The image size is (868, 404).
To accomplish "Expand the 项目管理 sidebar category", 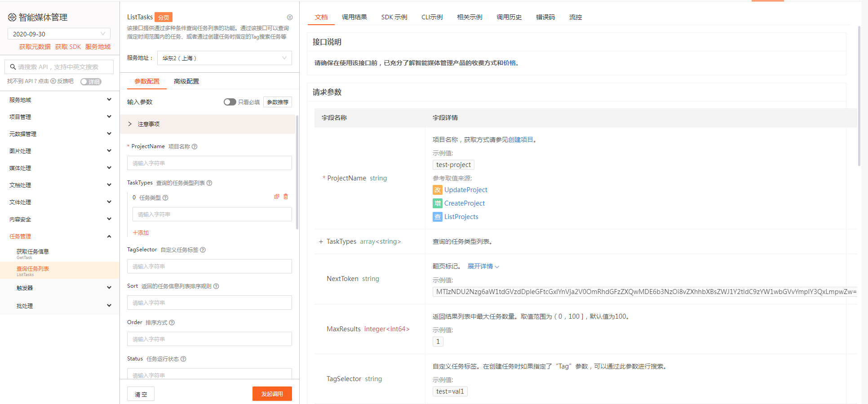I will [60, 117].
